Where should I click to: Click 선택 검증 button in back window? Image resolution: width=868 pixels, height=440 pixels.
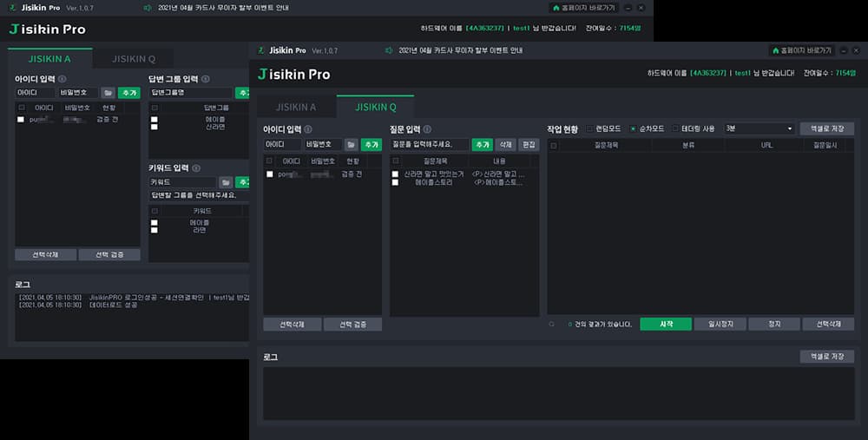coord(109,254)
